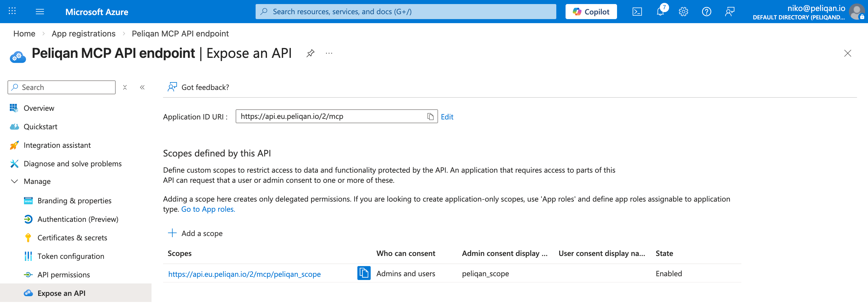Click the Branding & properties icon
The image size is (868, 306).
tap(28, 200)
